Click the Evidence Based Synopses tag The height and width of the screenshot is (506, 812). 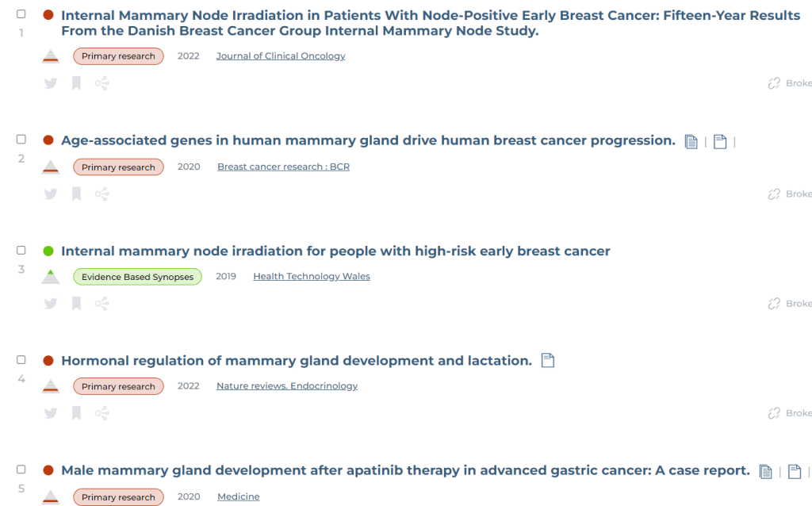pyautogui.click(x=137, y=277)
